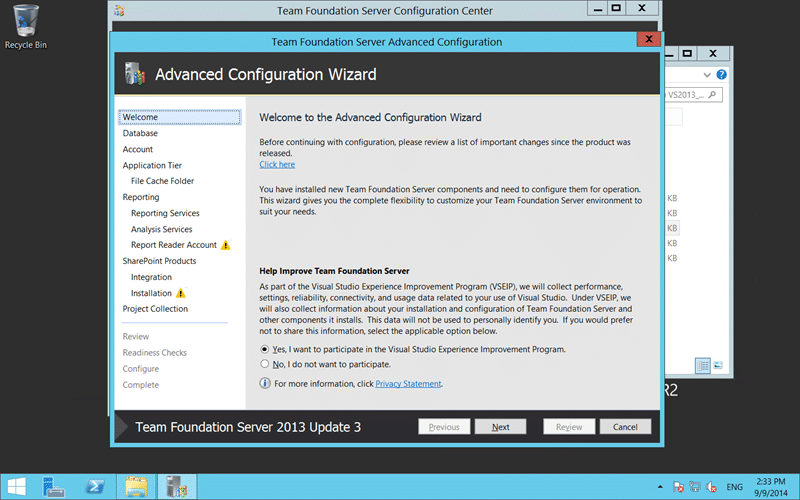Open the ENG language indicator
The image size is (800, 500).
point(734,487)
